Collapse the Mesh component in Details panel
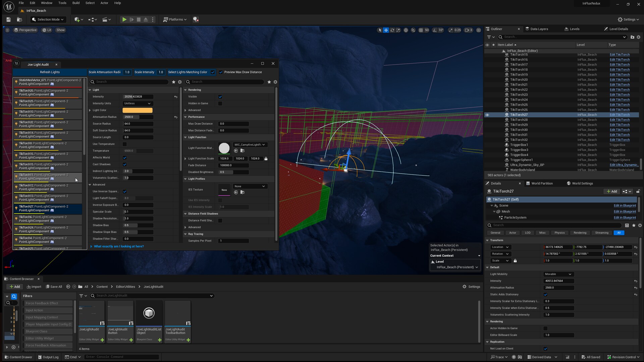The width and height of the screenshot is (644, 362). (494, 212)
